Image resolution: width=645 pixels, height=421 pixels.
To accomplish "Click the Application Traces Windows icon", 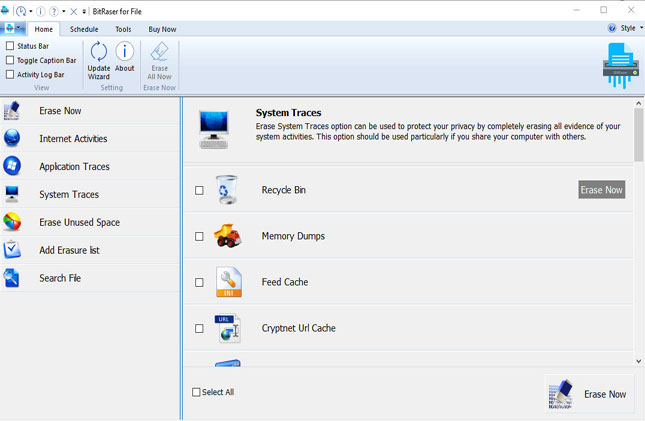I will click(12, 166).
